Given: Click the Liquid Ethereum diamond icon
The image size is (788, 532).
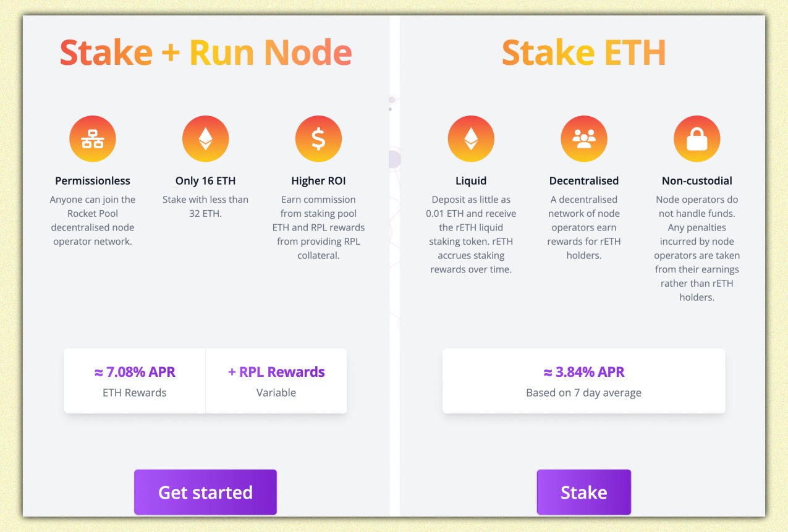Looking at the screenshot, I should click(x=471, y=139).
